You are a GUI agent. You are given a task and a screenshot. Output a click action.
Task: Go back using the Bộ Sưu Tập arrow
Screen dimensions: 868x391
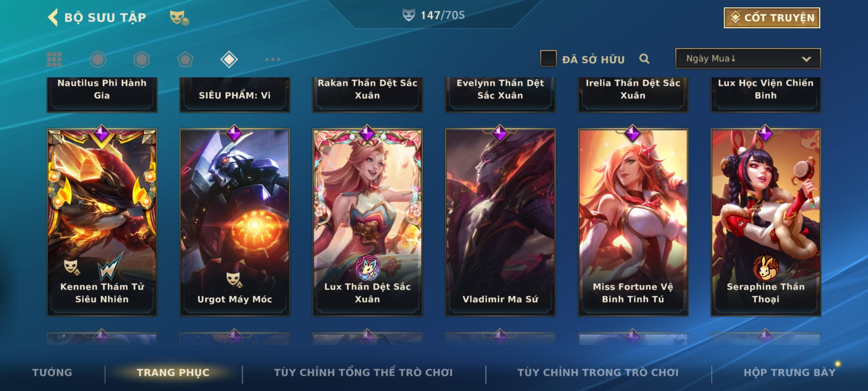pos(53,17)
